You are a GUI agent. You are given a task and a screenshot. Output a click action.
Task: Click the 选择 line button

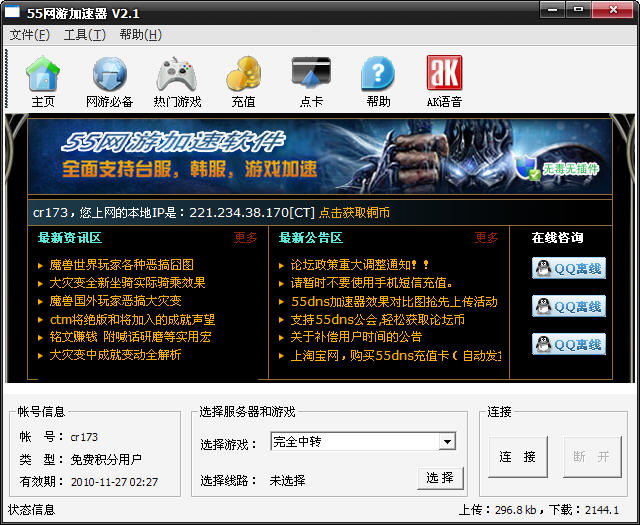coord(440,478)
